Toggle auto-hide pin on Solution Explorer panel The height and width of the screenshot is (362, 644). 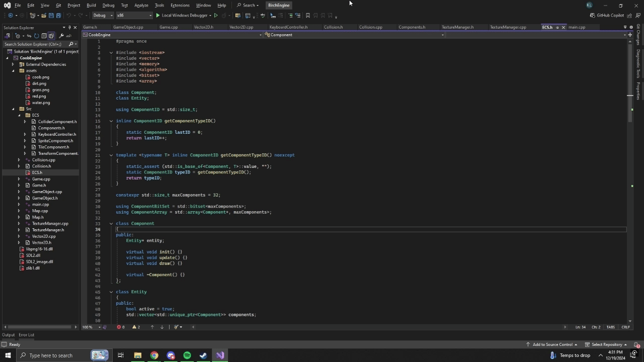click(69, 28)
